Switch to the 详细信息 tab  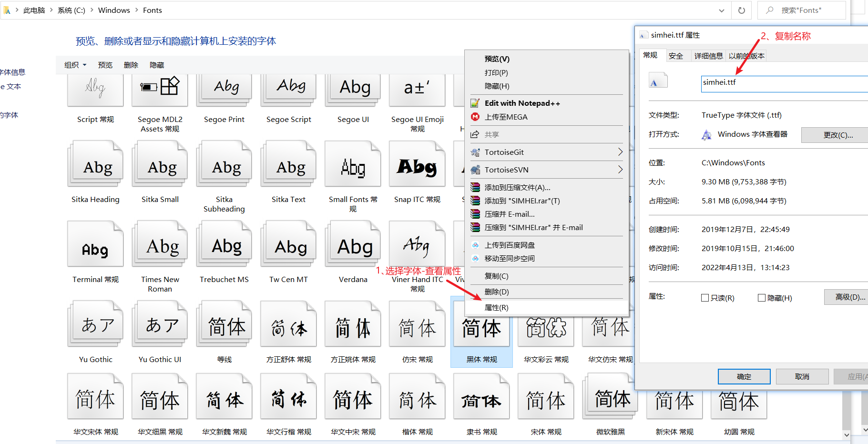(708, 56)
